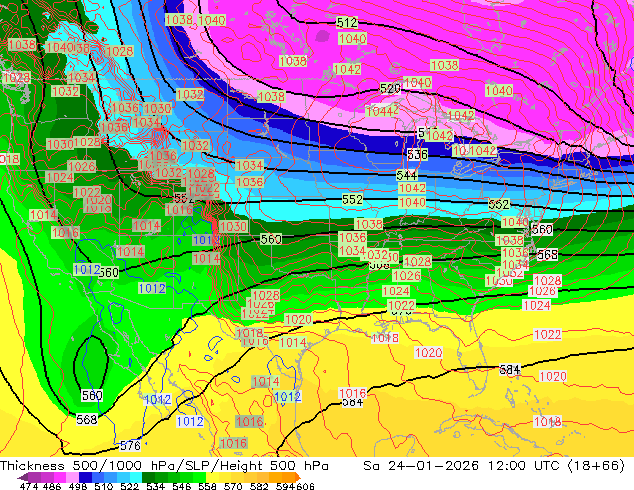
Task: Click the left arrow end of color scale
Action: coord(23,477)
